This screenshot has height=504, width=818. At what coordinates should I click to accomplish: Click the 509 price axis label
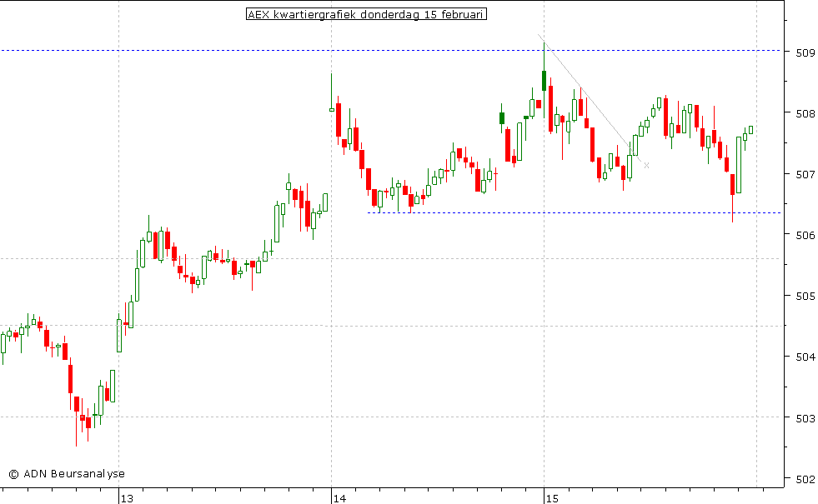(805, 52)
